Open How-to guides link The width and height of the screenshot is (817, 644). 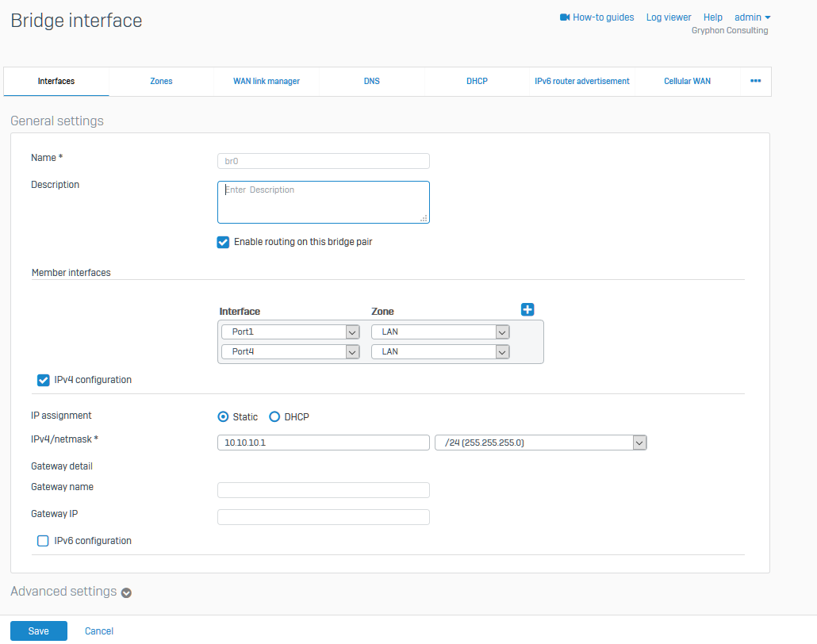point(604,17)
